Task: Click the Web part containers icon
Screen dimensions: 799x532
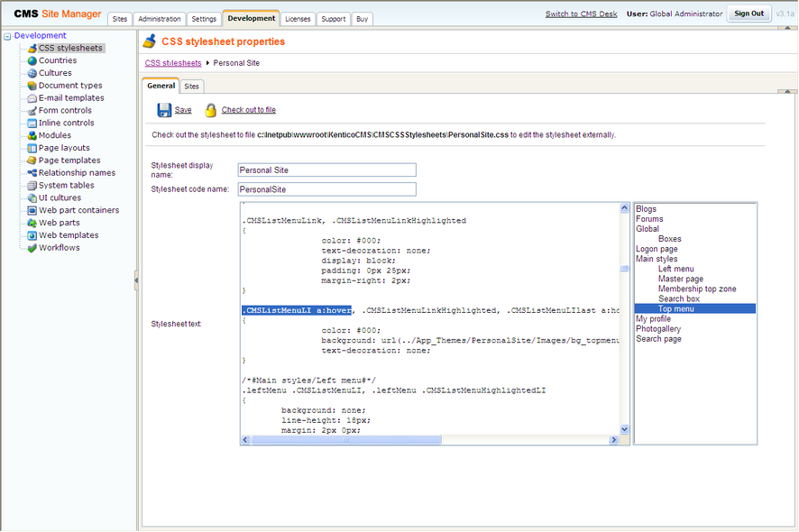Action: [x=32, y=210]
